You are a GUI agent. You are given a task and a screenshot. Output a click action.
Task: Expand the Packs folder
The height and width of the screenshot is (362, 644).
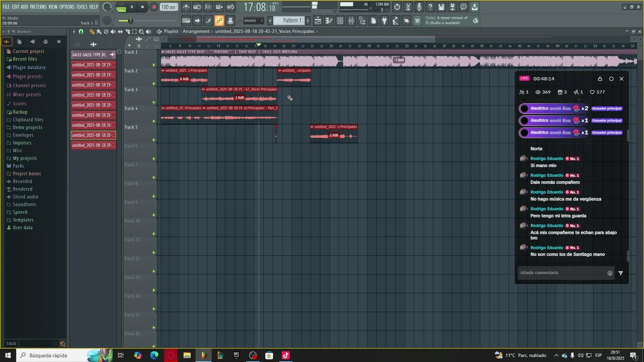[18, 166]
